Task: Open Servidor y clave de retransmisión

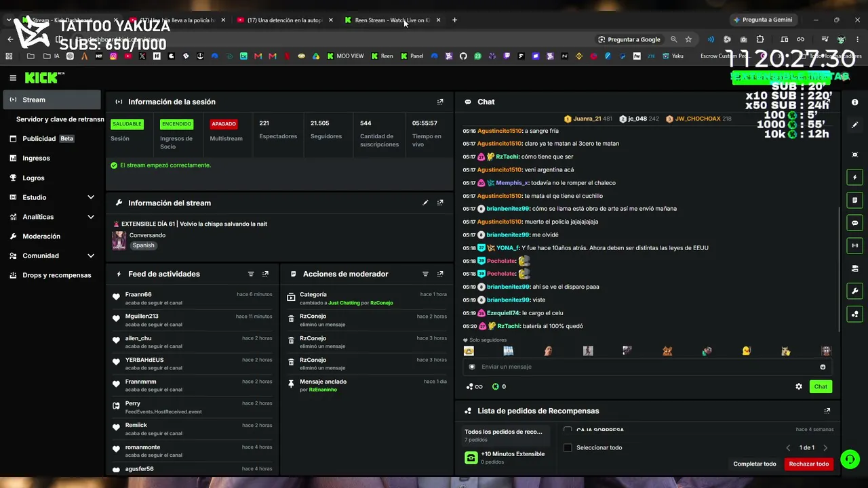Action: point(60,119)
